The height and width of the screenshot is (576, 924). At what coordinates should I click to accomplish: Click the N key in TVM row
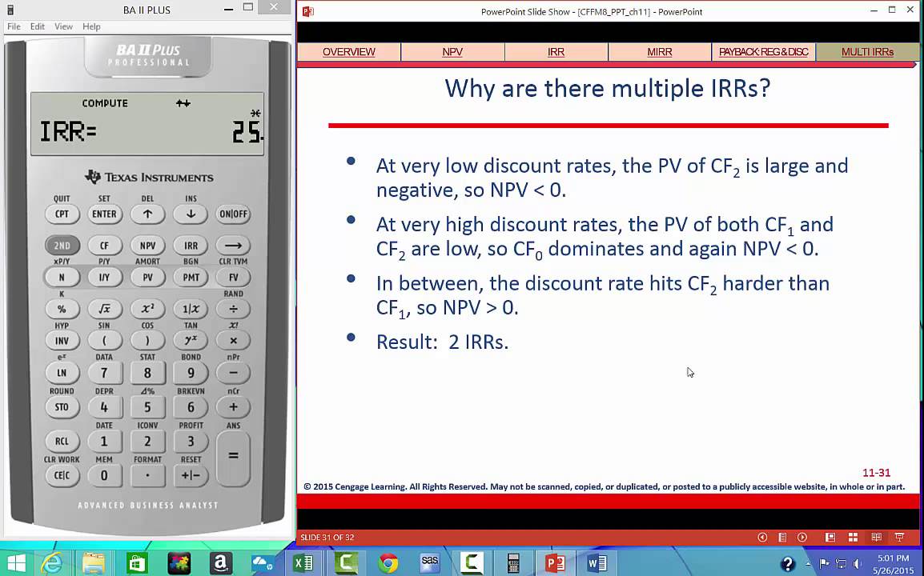62,278
